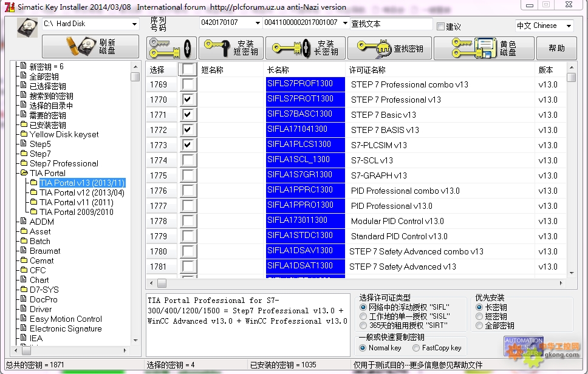Image resolution: width=588 pixels, height=374 pixels.
Task: Select TIA Portal v12 (2013/04) folder
Action: pyautogui.click(x=82, y=192)
